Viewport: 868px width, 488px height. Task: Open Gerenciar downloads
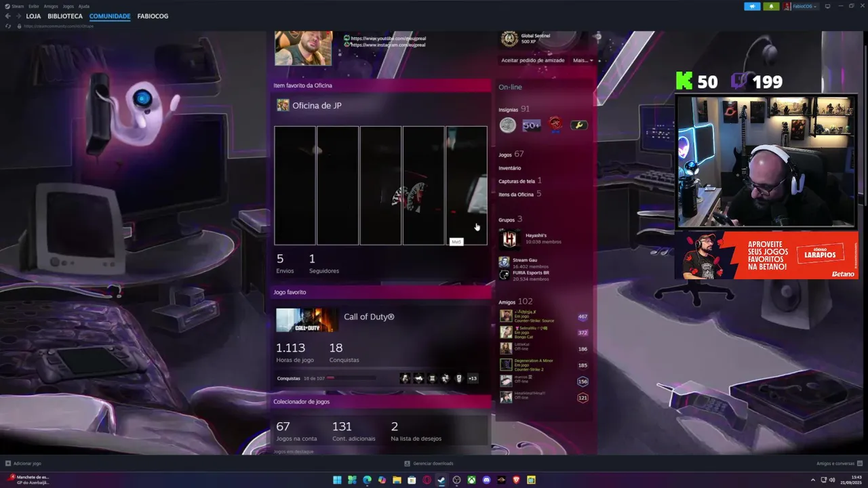429,464
